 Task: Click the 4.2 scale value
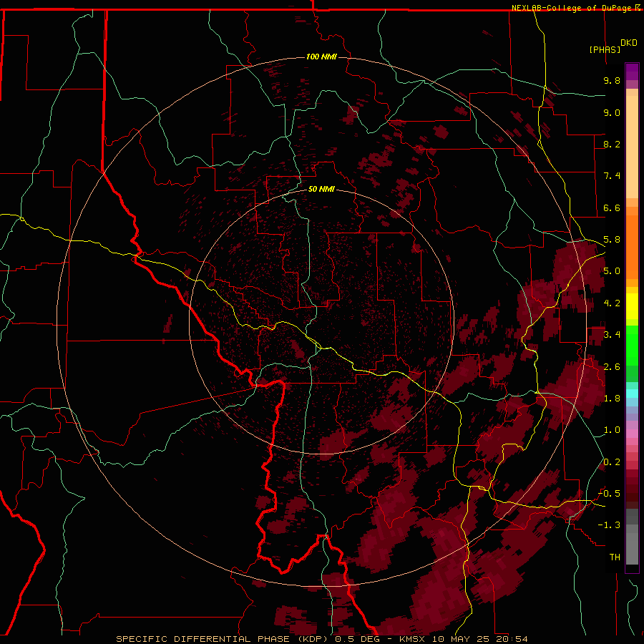[x=612, y=303]
